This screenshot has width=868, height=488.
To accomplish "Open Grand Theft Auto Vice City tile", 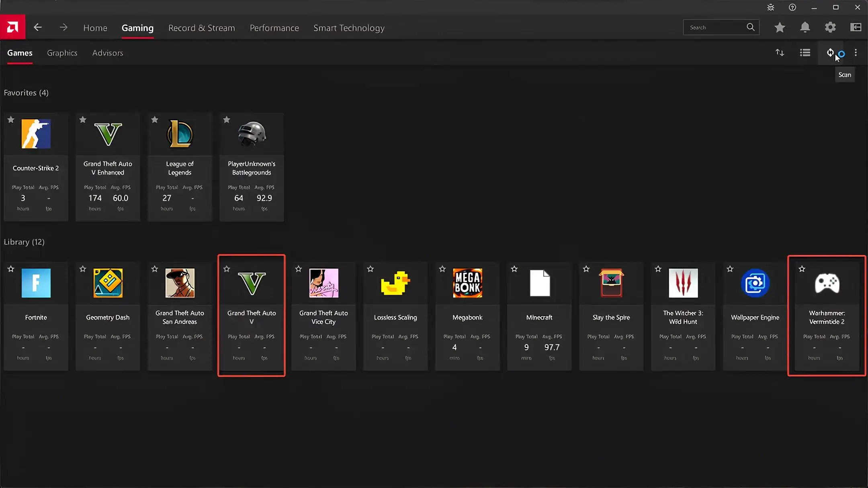I will point(323,316).
